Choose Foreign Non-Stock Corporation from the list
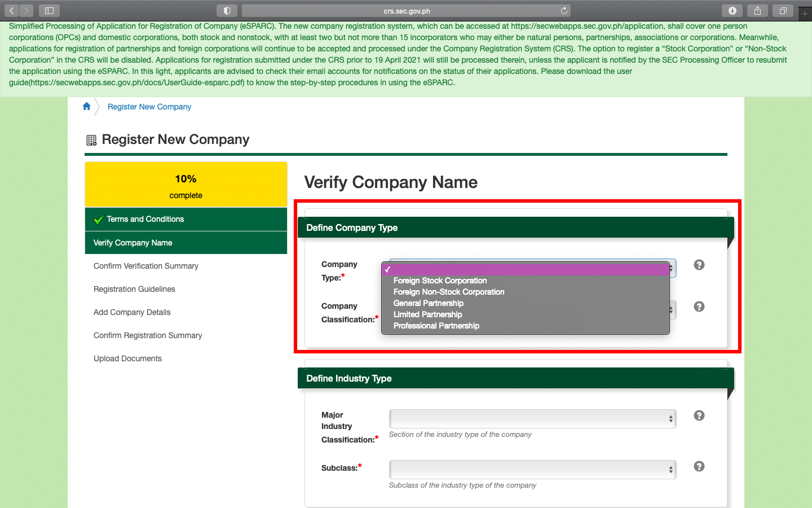The image size is (812, 508). (x=449, y=292)
